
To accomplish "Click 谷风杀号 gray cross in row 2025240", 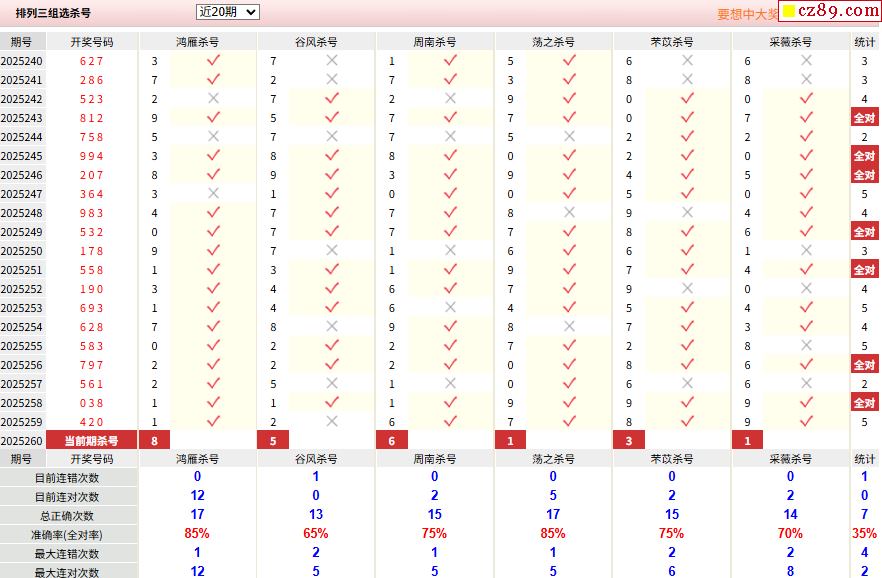I will tap(332, 60).
